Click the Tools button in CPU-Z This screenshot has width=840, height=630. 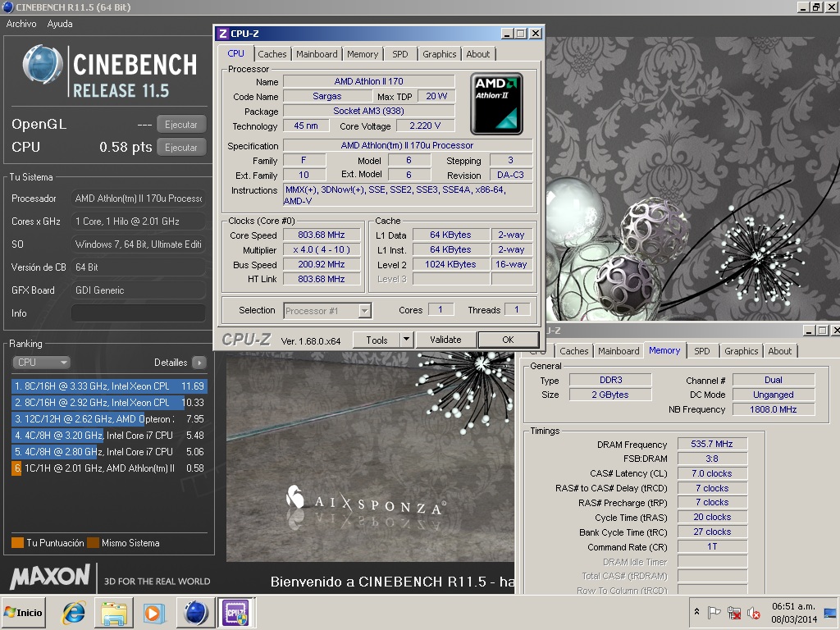pyautogui.click(x=377, y=340)
